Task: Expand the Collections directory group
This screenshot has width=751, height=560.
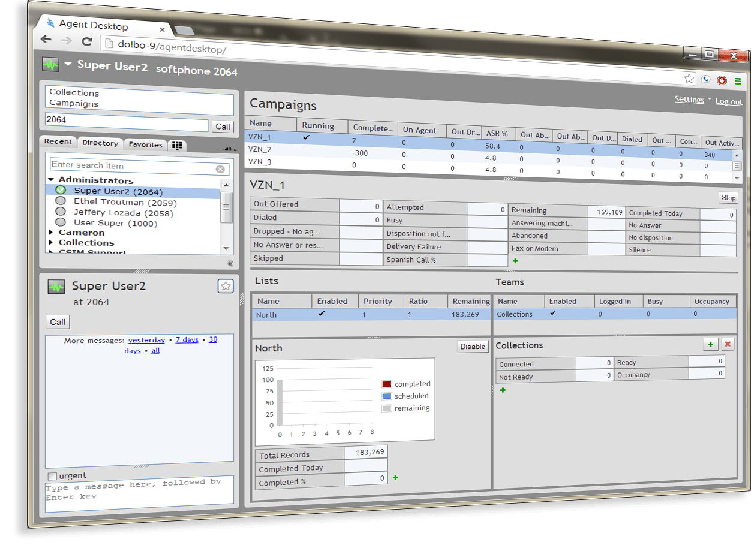Action: (x=52, y=243)
